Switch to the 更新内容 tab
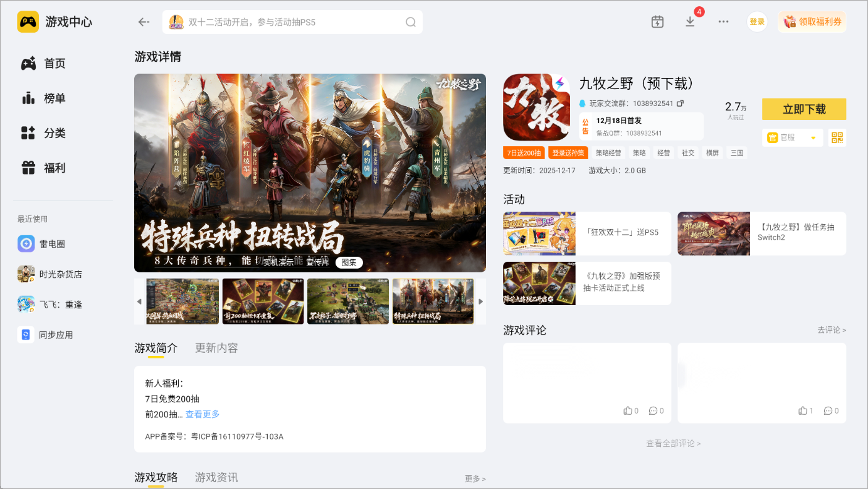Viewport: 868px width, 489px height. [x=216, y=348]
